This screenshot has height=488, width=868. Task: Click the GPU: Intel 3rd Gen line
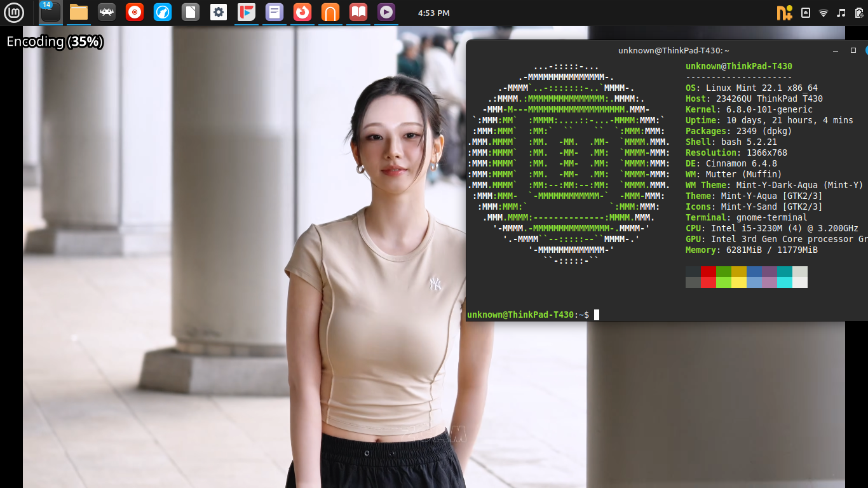[776, 239]
